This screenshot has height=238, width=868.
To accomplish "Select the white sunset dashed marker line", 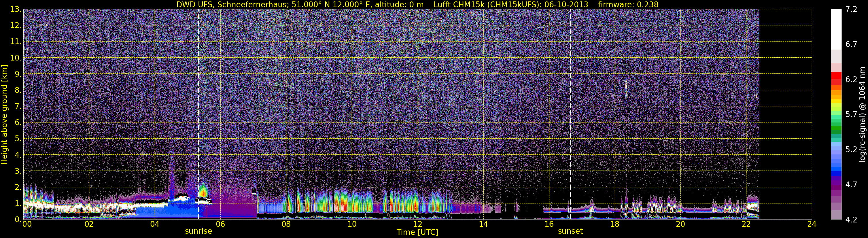I will point(570,114).
